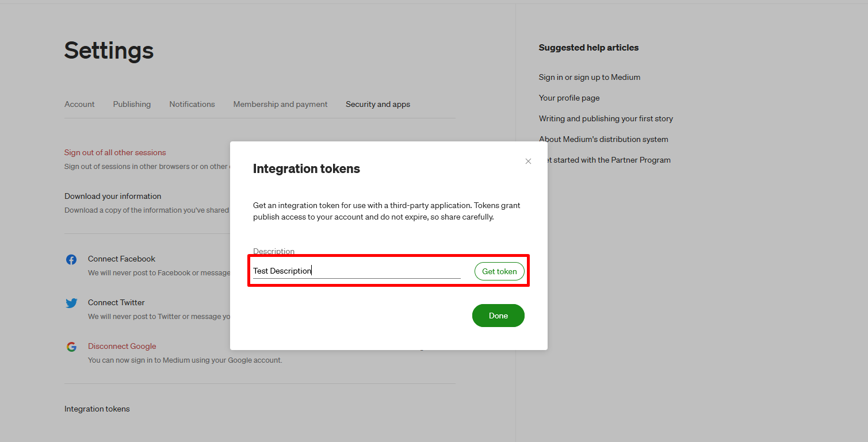Click the Connect Twitter link
This screenshot has width=868, height=442.
(x=116, y=302)
